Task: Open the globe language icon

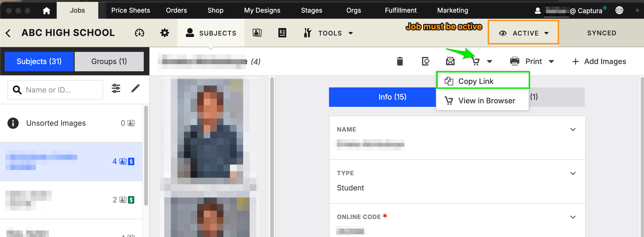Action: click(x=619, y=10)
